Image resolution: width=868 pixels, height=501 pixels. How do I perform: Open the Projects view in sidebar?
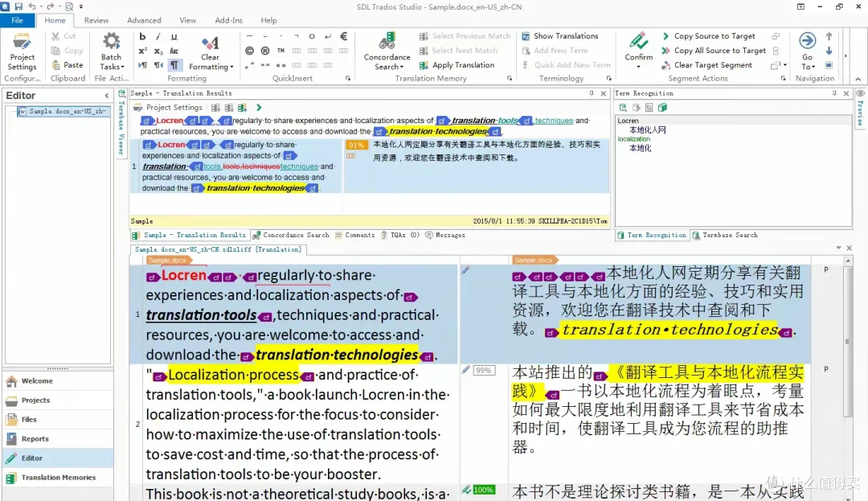point(58,400)
